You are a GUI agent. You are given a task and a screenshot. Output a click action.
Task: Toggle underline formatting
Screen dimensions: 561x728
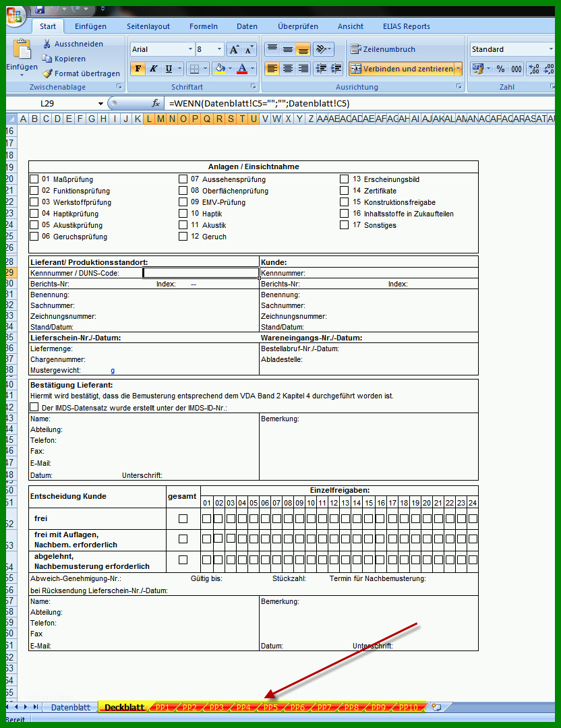coord(169,69)
